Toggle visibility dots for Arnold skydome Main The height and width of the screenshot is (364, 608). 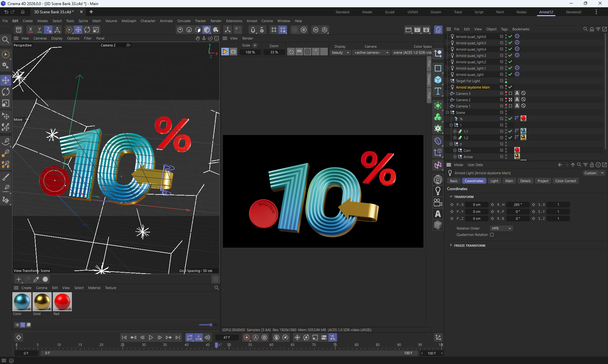pos(506,87)
